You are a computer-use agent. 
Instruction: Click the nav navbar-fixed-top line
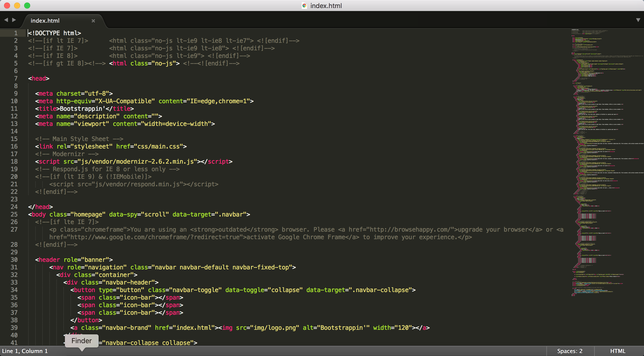[x=173, y=267]
